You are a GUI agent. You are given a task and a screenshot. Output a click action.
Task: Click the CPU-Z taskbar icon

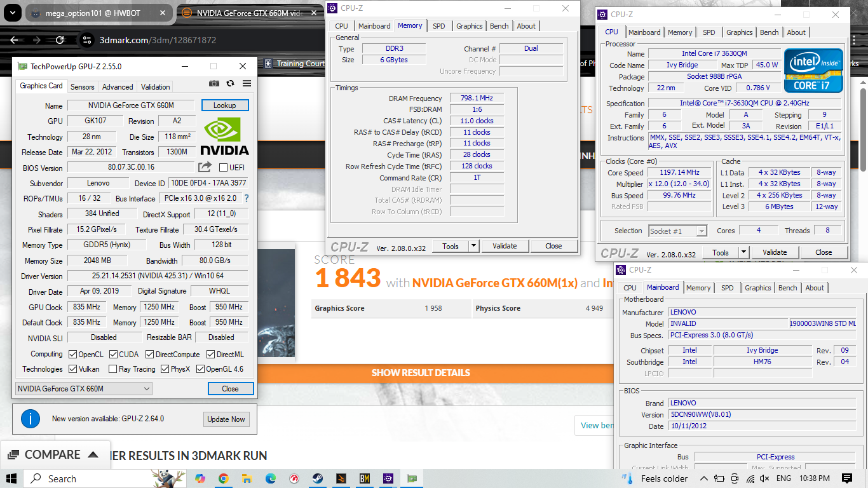(x=388, y=478)
